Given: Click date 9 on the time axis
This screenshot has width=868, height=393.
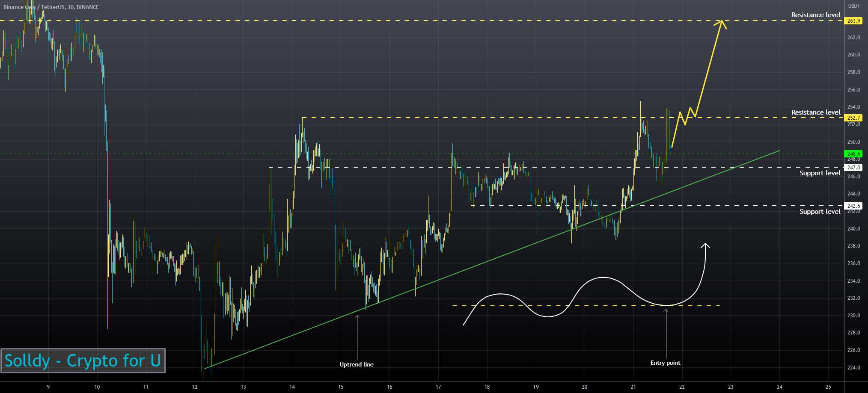Looking at the screenshot, I should coord(48,387).
